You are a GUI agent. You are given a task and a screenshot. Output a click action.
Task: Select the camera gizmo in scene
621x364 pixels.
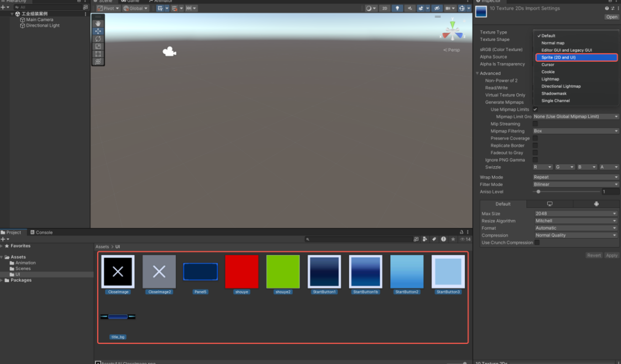coord(169,52)
